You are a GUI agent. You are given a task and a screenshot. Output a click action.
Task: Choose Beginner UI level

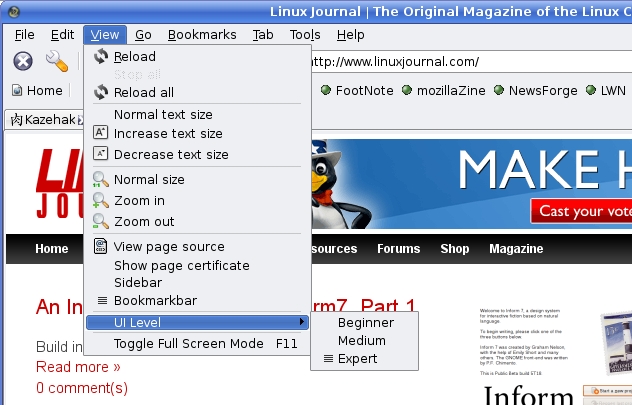click(x=365, y=323)
